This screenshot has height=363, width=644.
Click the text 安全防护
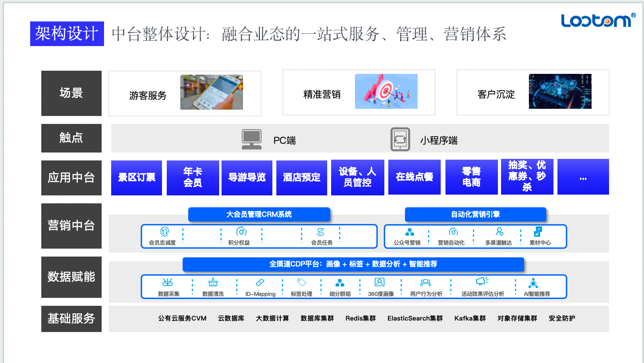pos(562,319)
